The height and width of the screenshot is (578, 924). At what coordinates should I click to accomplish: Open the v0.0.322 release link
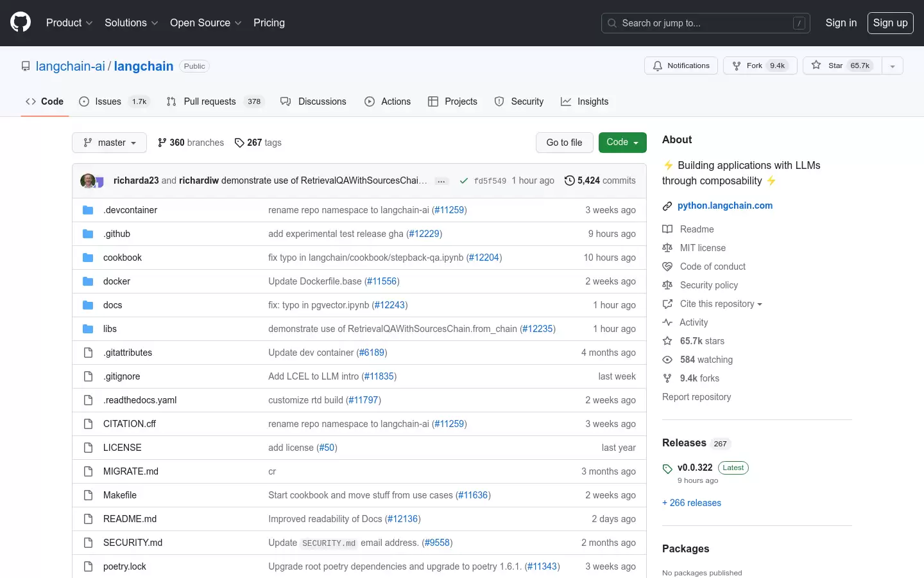pos(695,468)
